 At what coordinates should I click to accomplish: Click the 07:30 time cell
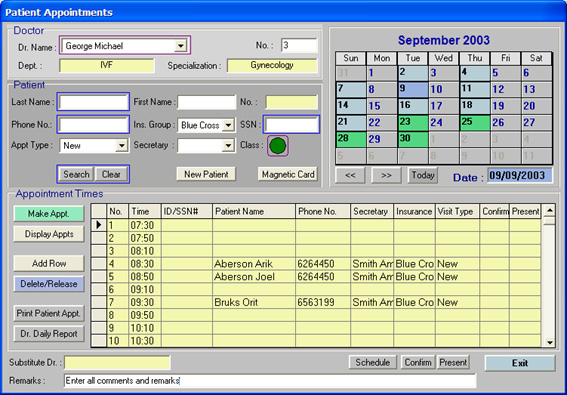tap(145, 225)
